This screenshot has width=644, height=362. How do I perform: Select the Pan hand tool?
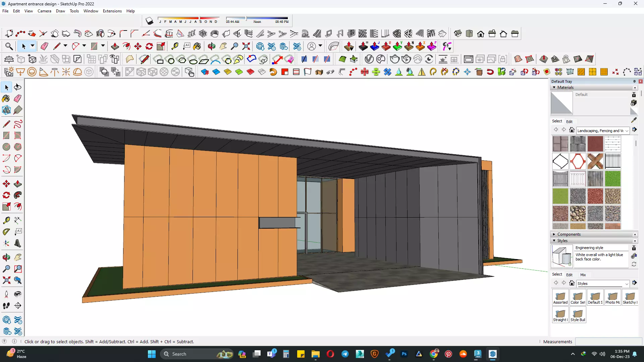pyautogui.click(x=18, y=257)
